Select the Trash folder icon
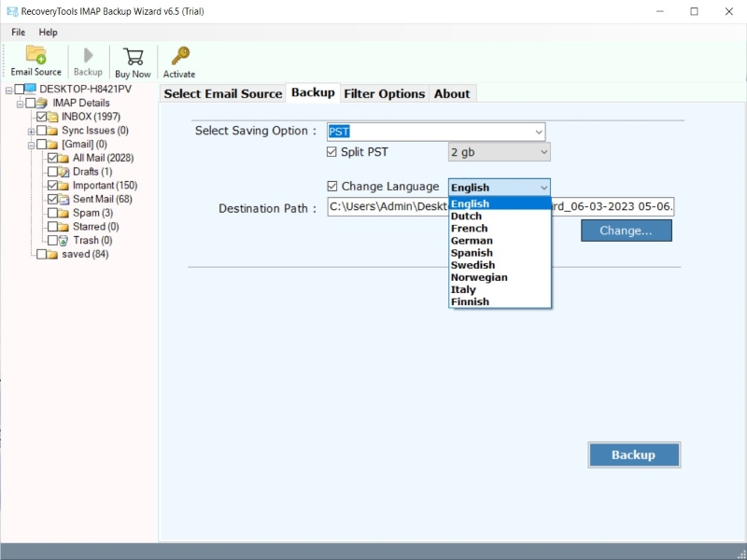This screenshot has width=747, height=560. (x=63, y=241)
